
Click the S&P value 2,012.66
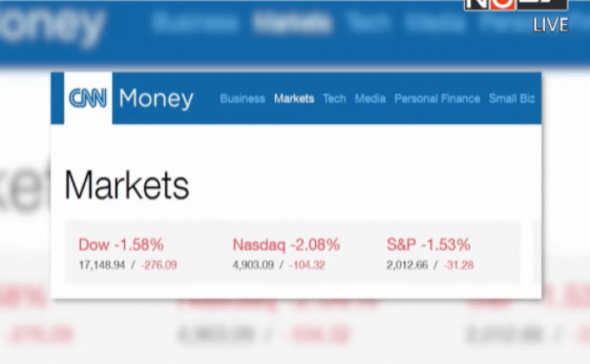(408, 264)
